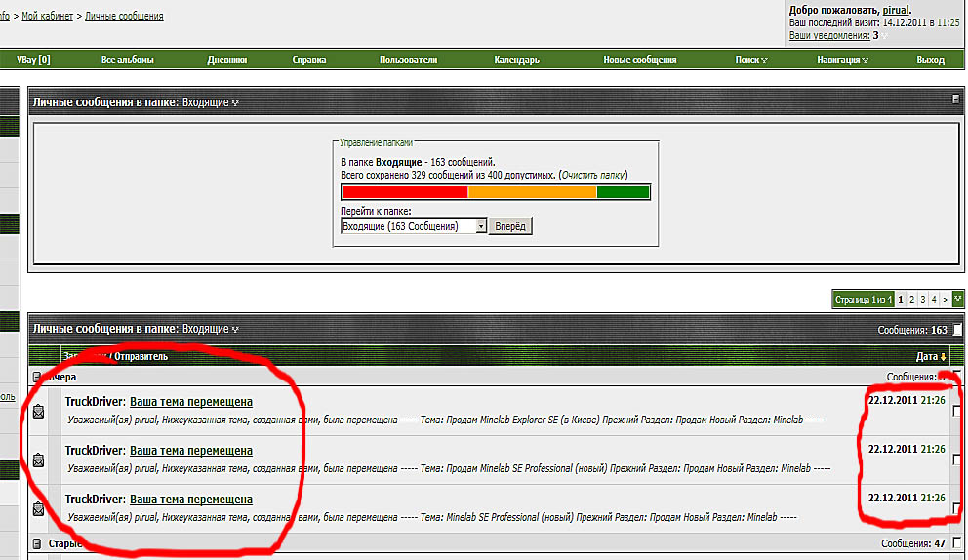Open the 'Входящие (163 Сообщения)' folder dropdown
The width and height of the screenshot is (968, 560).
tap(414, 226)
